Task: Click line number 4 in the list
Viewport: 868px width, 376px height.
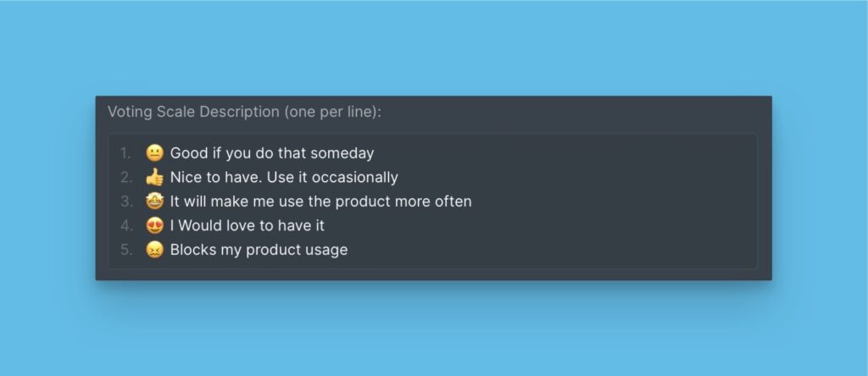Action: point(126,226)
